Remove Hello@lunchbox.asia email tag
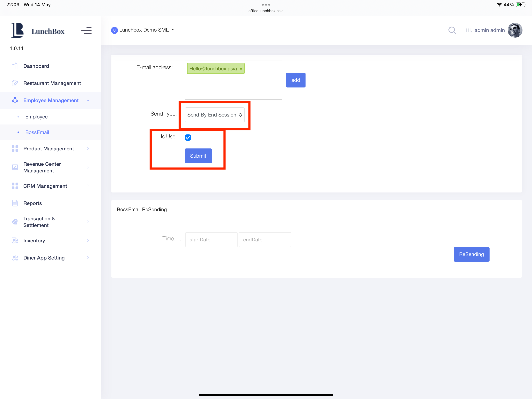 coord(241,69)
